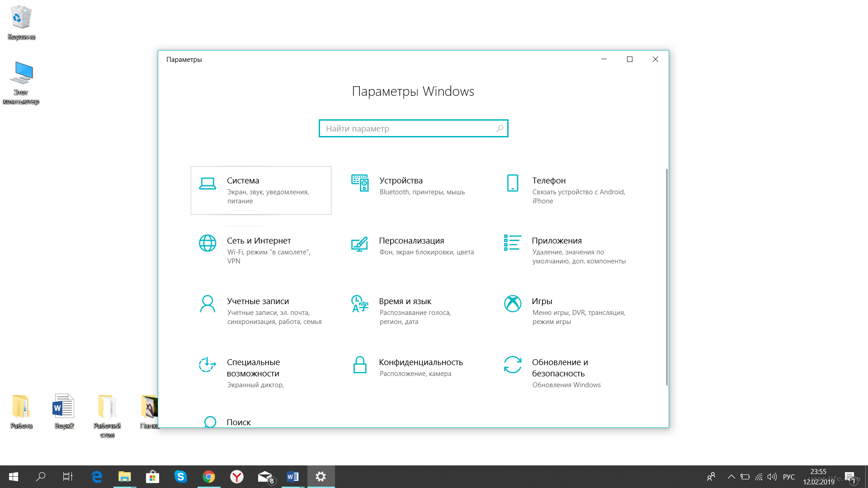Select the Рабочий стол folder on desktop
This screenshot has width=868, height=488.
[107, 416]
